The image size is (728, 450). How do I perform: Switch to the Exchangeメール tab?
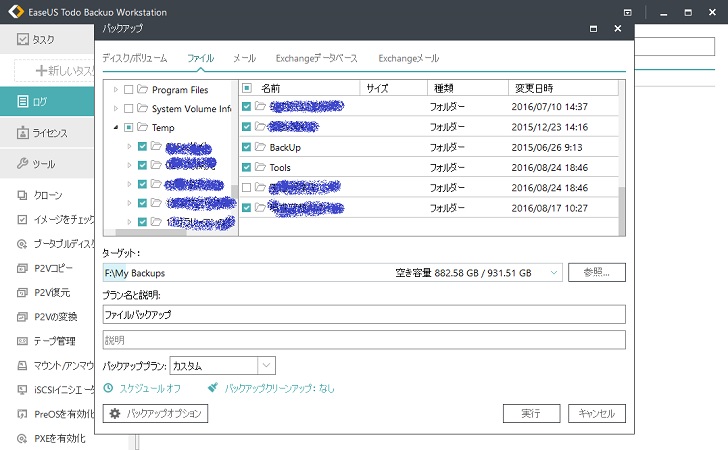coord(409,58)
